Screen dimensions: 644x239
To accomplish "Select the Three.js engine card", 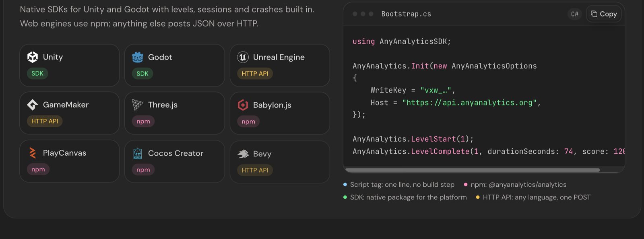I will (x=175, y=113).
